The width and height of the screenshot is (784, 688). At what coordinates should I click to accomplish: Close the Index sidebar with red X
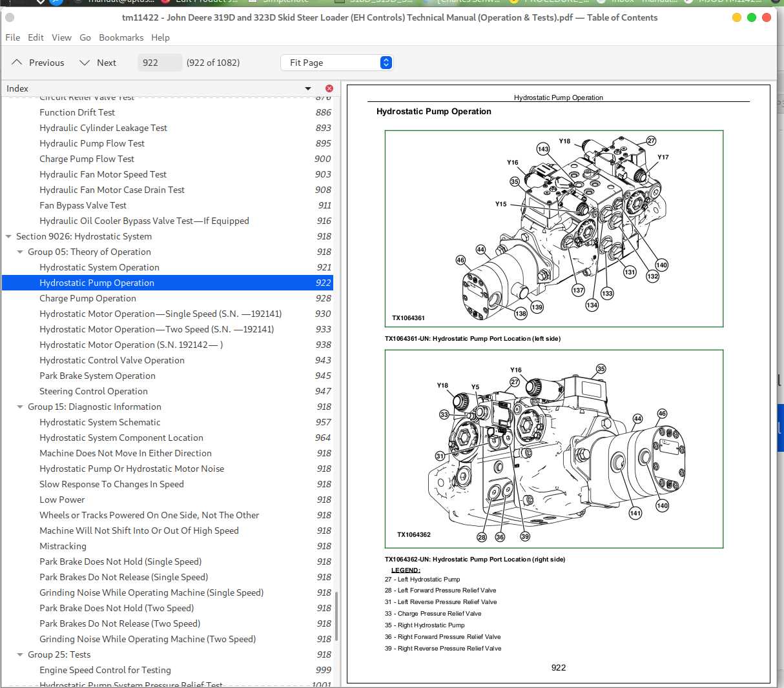[x=329, y=88]
